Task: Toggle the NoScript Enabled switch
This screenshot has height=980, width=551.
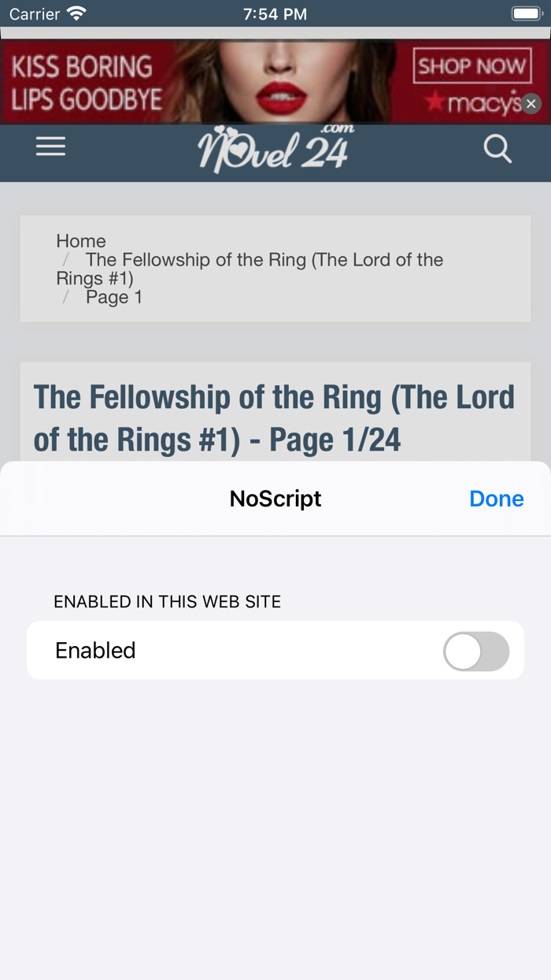Action: (x=475, y=651)
